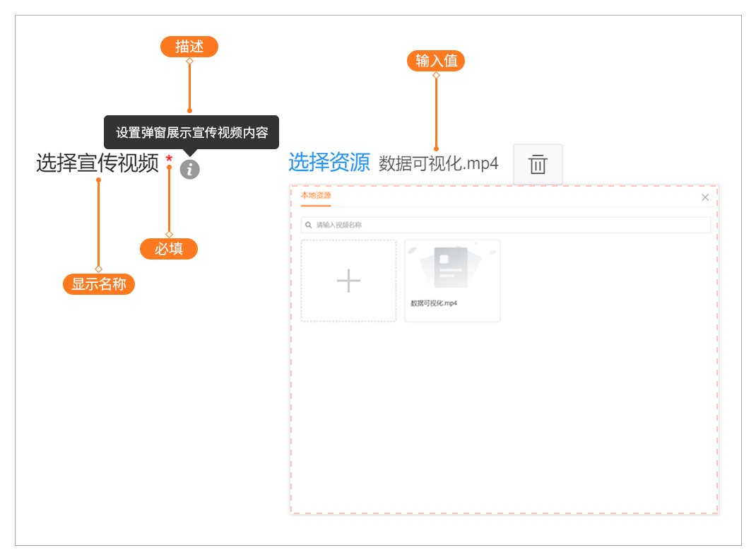This screenshot has height=560, width=756.
Task: Click the selected value 数据可视化.mp4 text
Action: point(438,164)
